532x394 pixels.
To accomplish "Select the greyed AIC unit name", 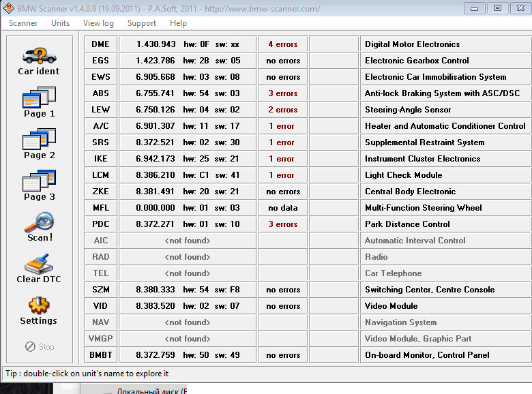I will click(x=101, y=241).
